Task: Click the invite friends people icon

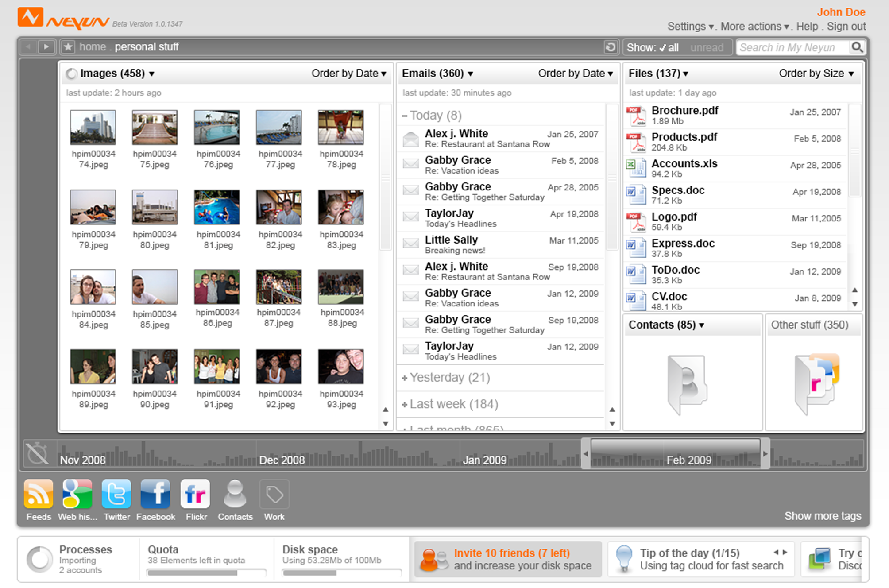Action: [433, 560]
